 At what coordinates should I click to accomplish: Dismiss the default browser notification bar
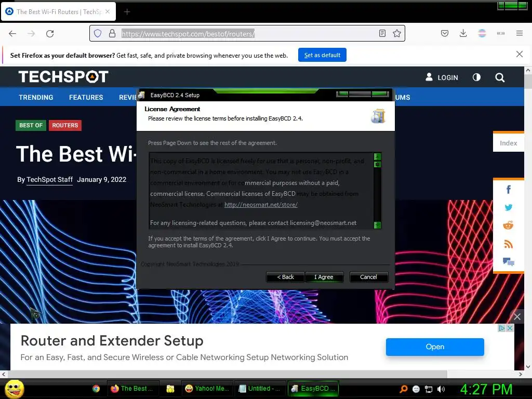point(519,54)
